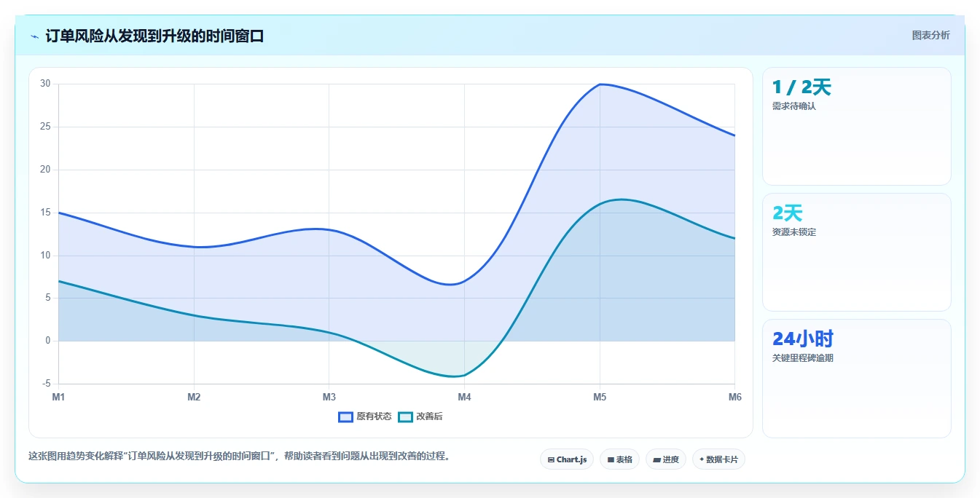The image size is (980, 498).
Task: Click the 原有状态 blue legend swatch
Action: point(345,416)
